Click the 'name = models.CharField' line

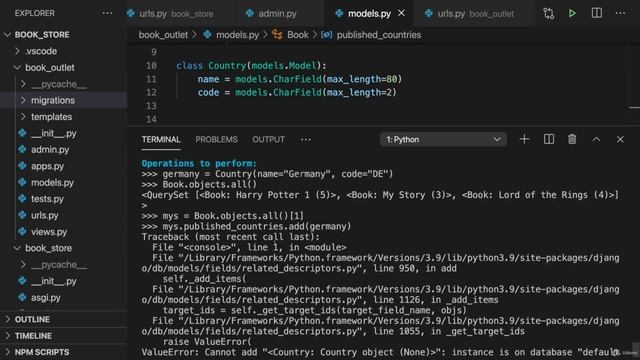point(300,79)
